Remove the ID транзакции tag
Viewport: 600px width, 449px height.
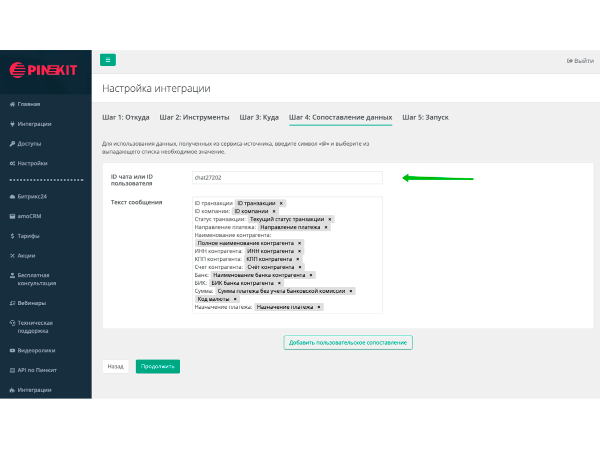[281, 203]
